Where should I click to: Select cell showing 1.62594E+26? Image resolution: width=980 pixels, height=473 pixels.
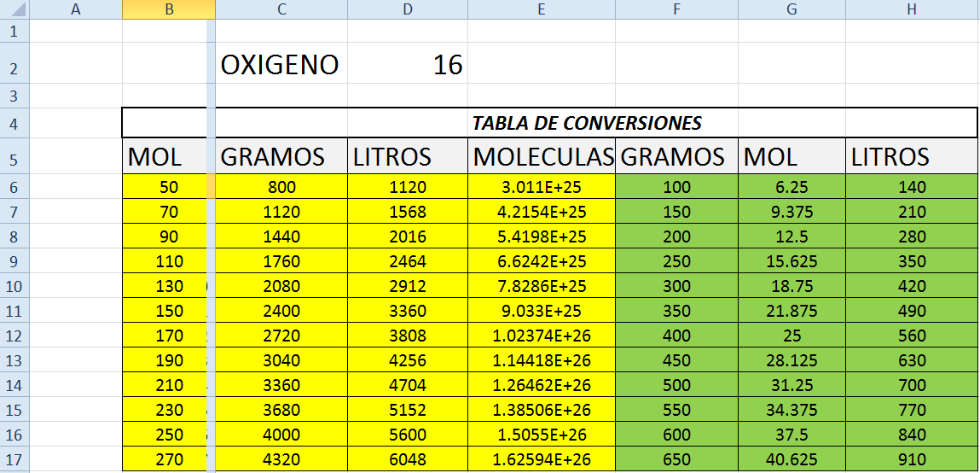pos(542,458)
